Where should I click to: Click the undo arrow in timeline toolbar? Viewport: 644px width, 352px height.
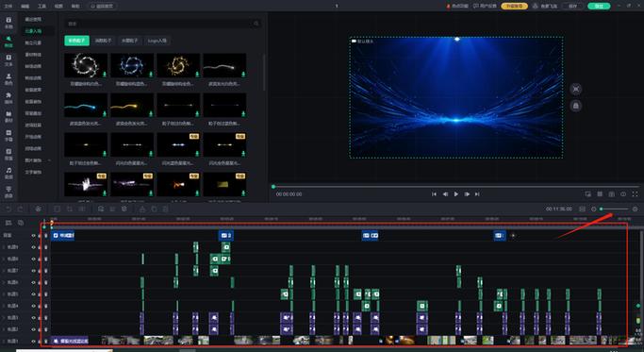pos(8,210)
